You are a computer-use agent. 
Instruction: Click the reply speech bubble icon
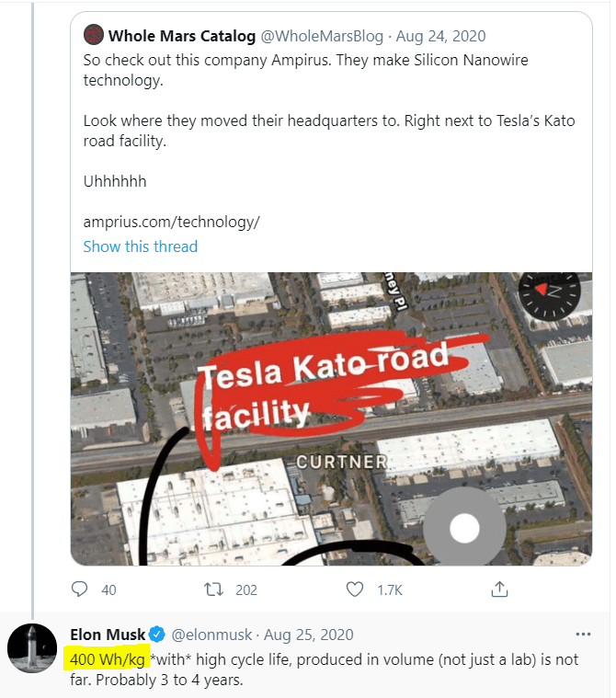[x=80, y=589]
